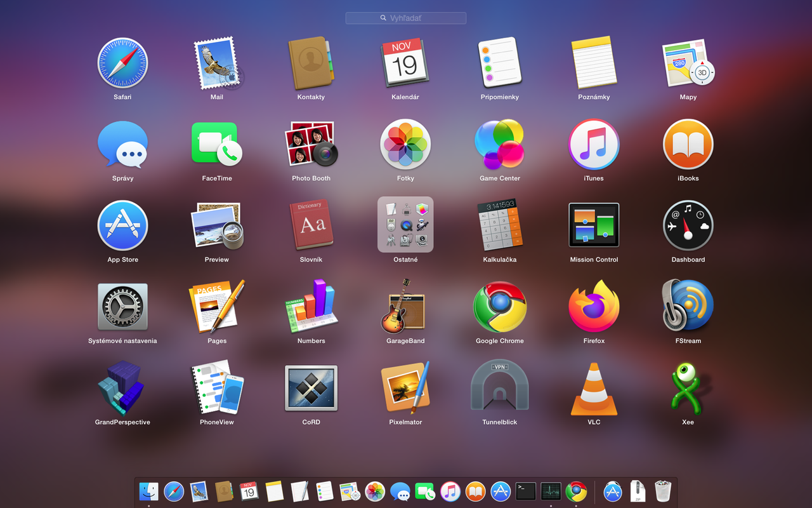Launch GrandPerspective

122,388
